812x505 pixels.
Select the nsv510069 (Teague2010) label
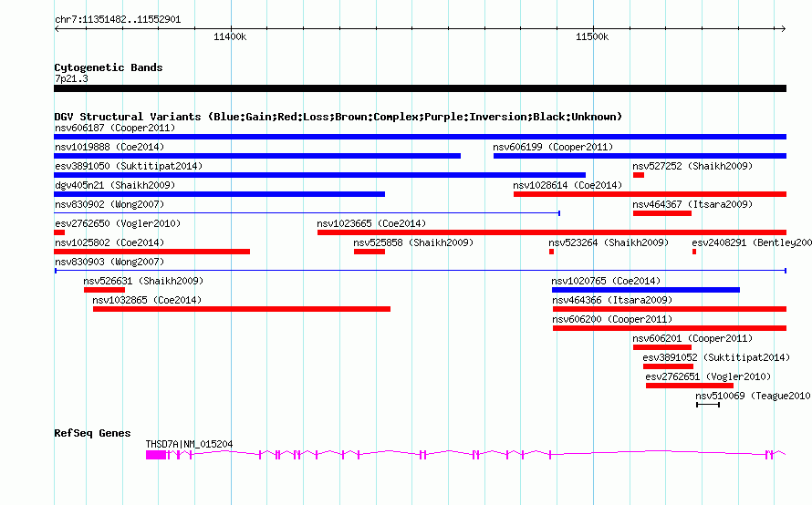tap(753, 396)
